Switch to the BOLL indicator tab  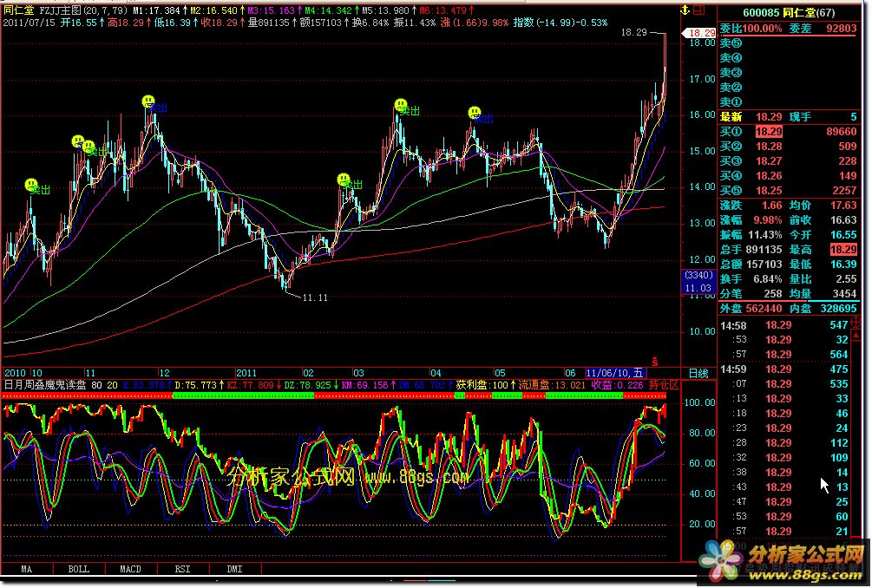click(78, 569)
